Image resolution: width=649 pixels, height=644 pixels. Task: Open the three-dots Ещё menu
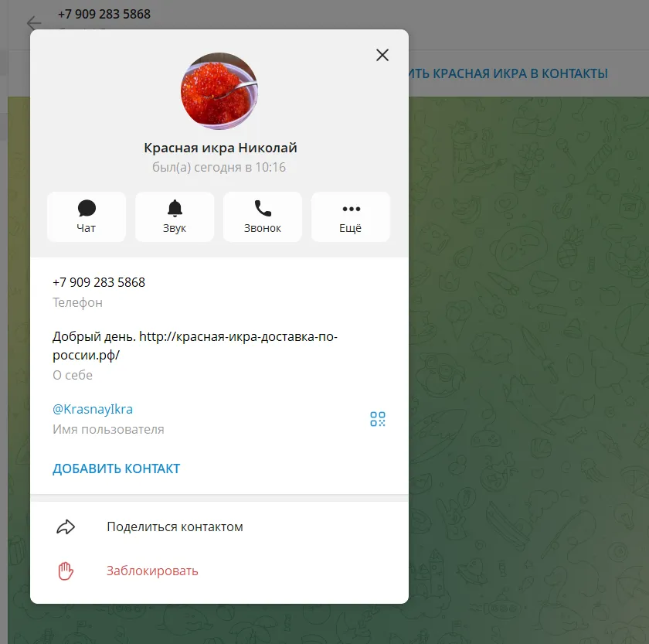[x=351, y=209]
